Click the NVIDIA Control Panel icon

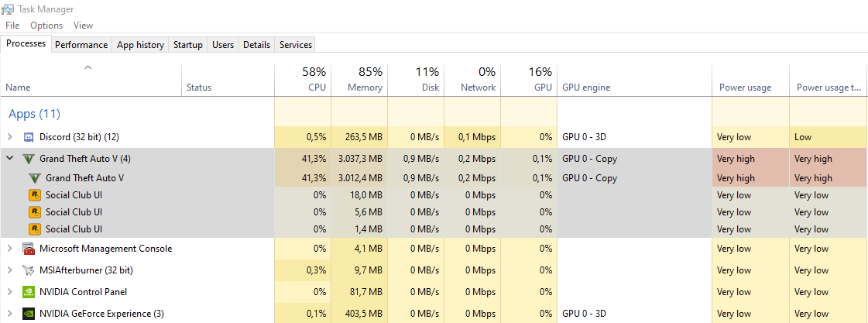point(29,292)
